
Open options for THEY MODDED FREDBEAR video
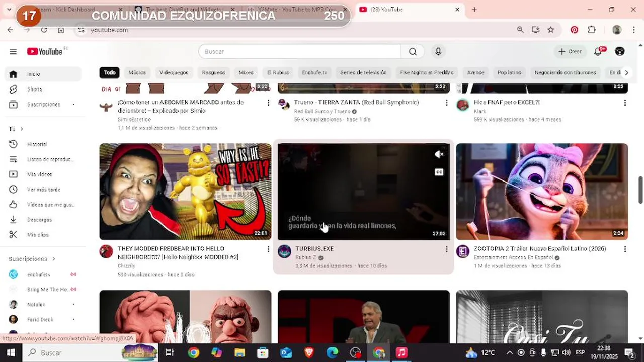click(268, 249)
